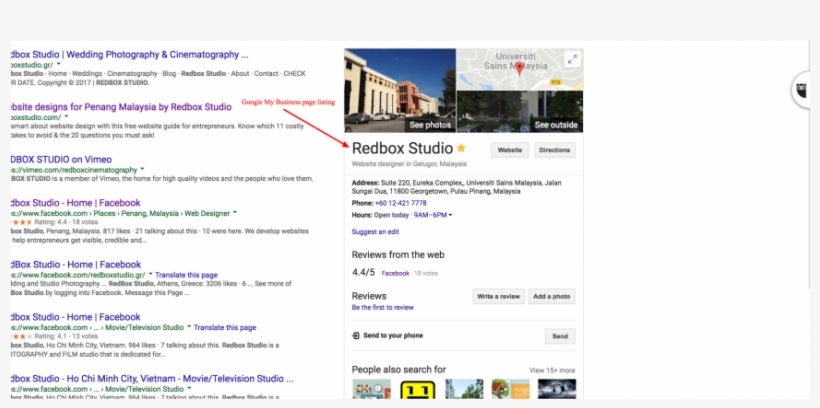This screenshot has height=408, width=820.
Task: Click Be the first to review
Action: (x=383, y=308)
